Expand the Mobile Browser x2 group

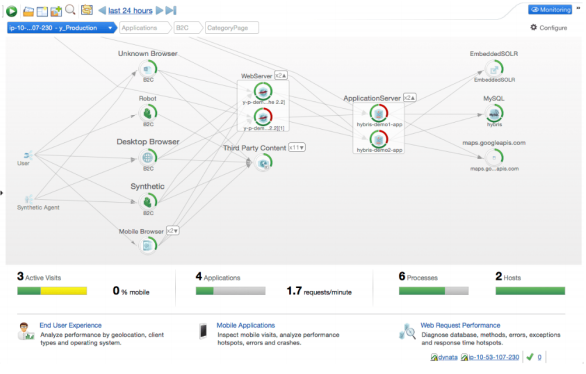click(173, 231)
